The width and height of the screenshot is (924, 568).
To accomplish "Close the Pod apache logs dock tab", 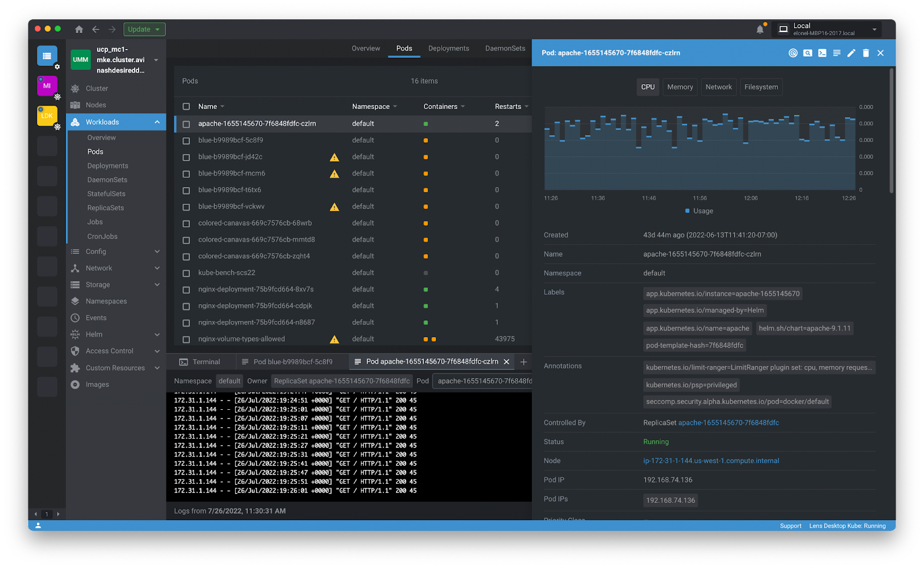I will (506, 362).
